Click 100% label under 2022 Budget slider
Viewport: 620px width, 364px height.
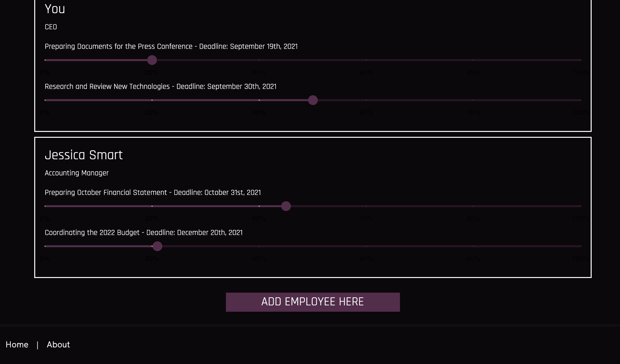pos(580,258)
